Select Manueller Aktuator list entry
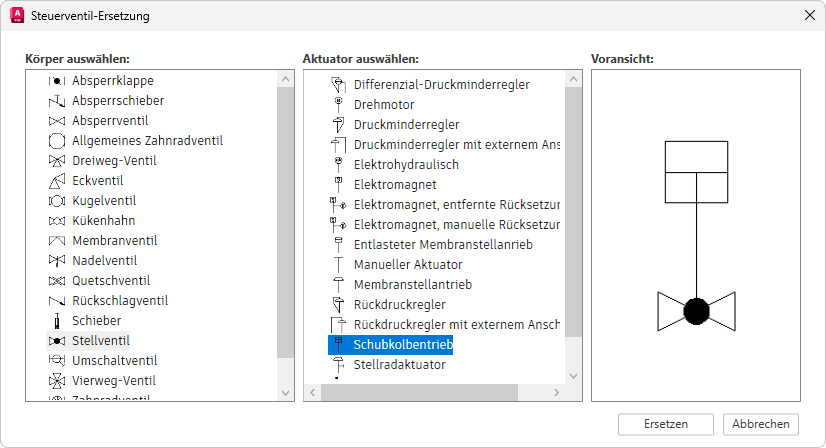Viewport: 826px width, 448px height. (x=408, y=264)
